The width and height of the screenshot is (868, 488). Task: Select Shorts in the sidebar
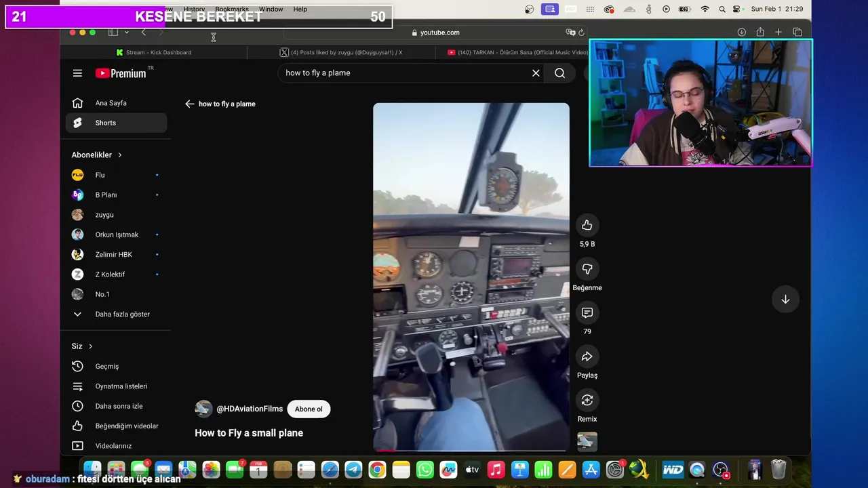(116, 123)
